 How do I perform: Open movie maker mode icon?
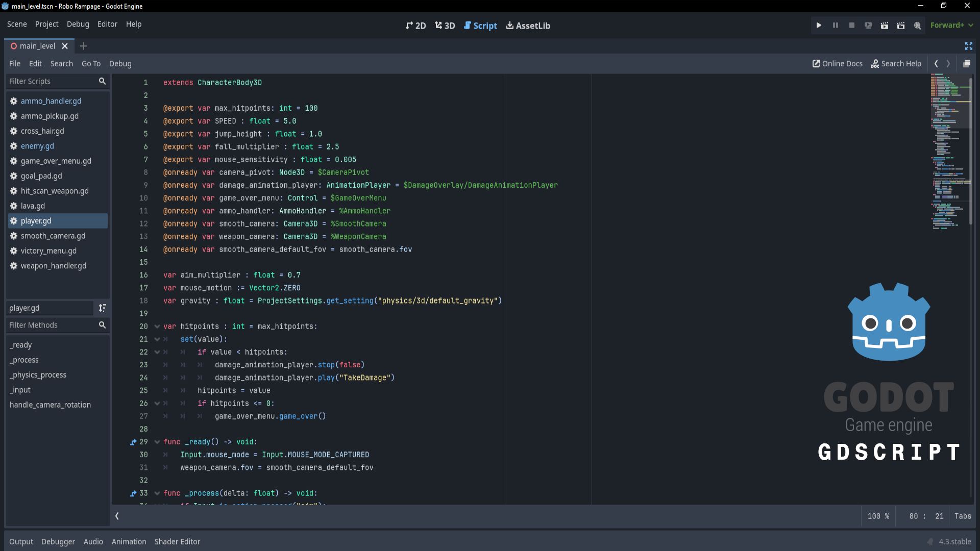pos(917,26)
